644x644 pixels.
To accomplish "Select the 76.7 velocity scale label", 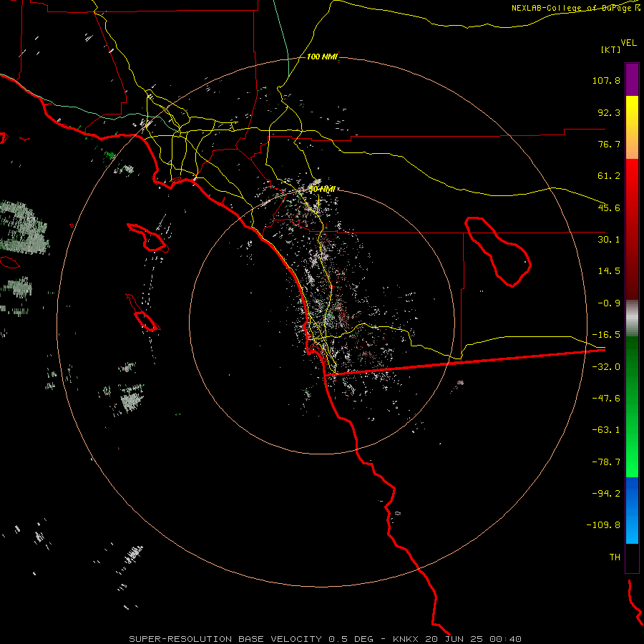I will (609, 144).
